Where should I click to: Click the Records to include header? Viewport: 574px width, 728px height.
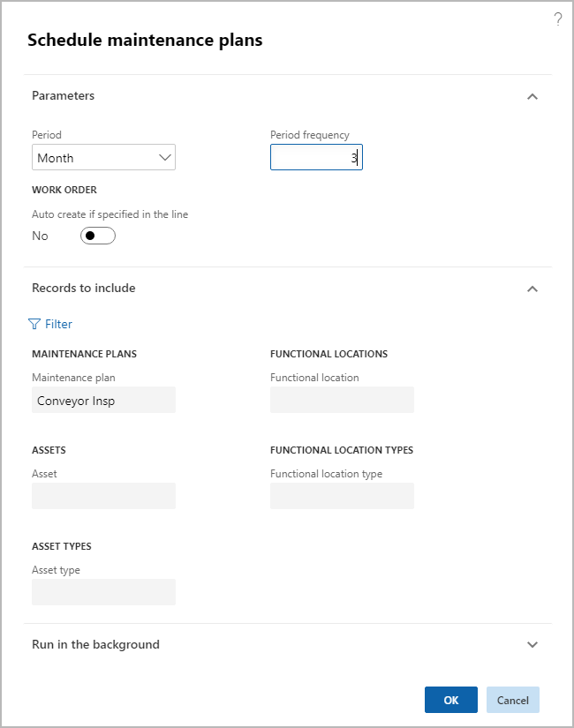tap(84, 288)
